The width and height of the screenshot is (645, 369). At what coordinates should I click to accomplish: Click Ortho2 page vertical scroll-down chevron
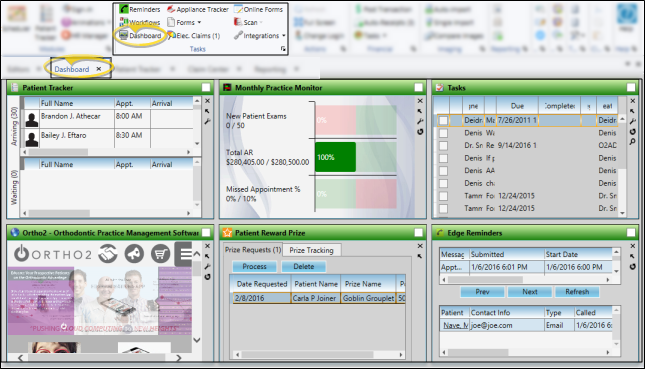(197, 340)
